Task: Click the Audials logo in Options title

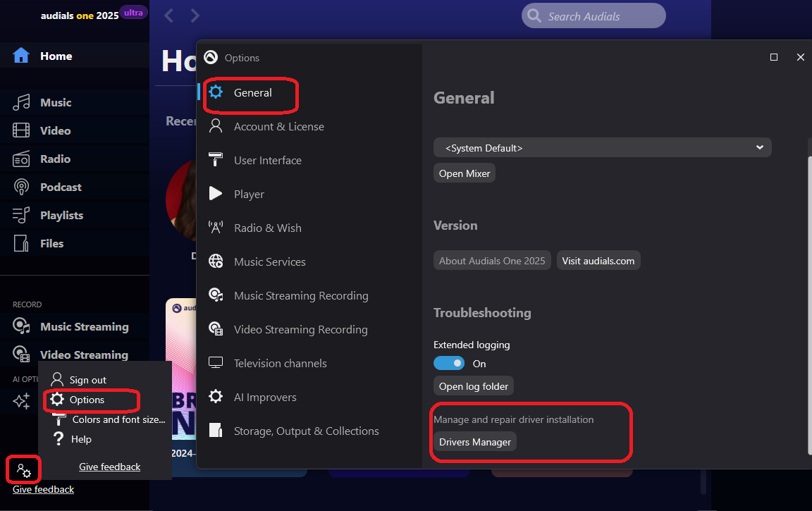Action: point(211,57)
